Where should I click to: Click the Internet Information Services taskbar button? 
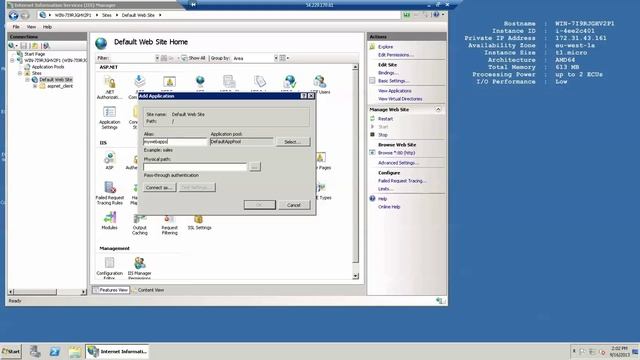tap(117, 351)
